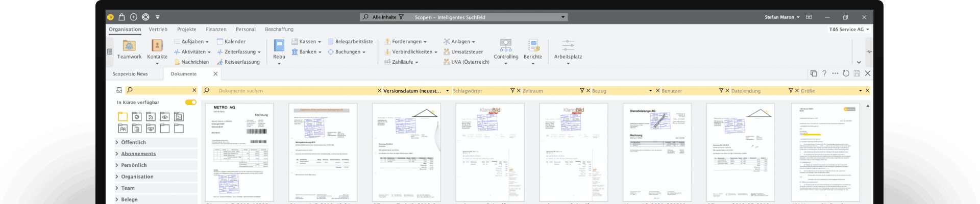Click the plus circle icon in the title bar
The image size is (980, 204).
click(134, 17)
